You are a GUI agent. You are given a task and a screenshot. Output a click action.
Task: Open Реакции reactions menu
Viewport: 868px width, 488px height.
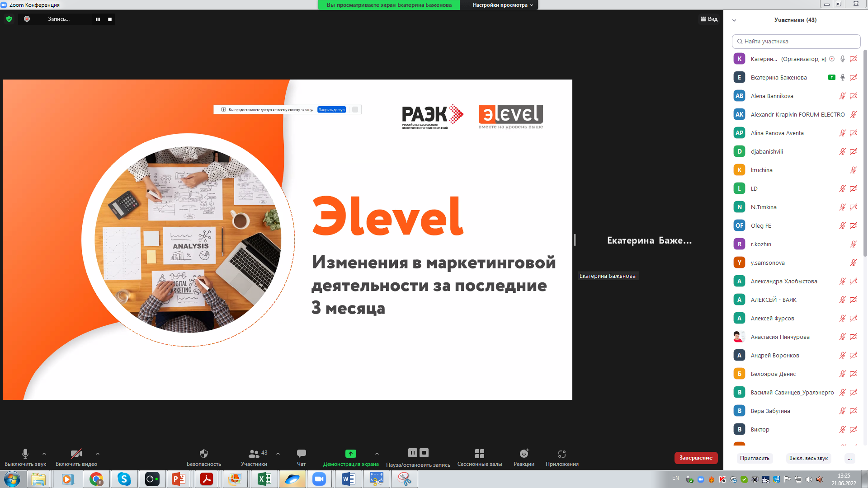[524, 457]
